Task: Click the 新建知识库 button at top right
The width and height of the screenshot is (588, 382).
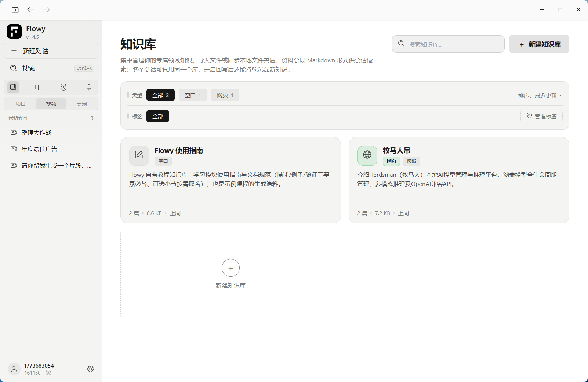Action: 539,44
